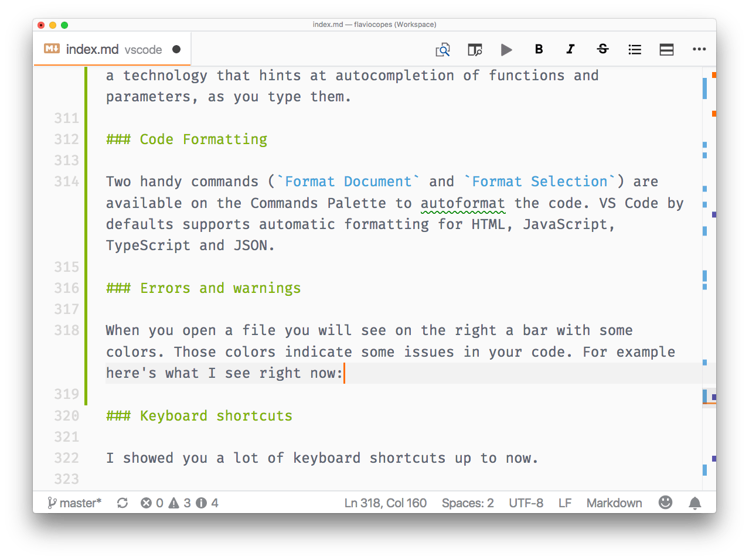Open the errors and warnings problems panel

(179, 503)
